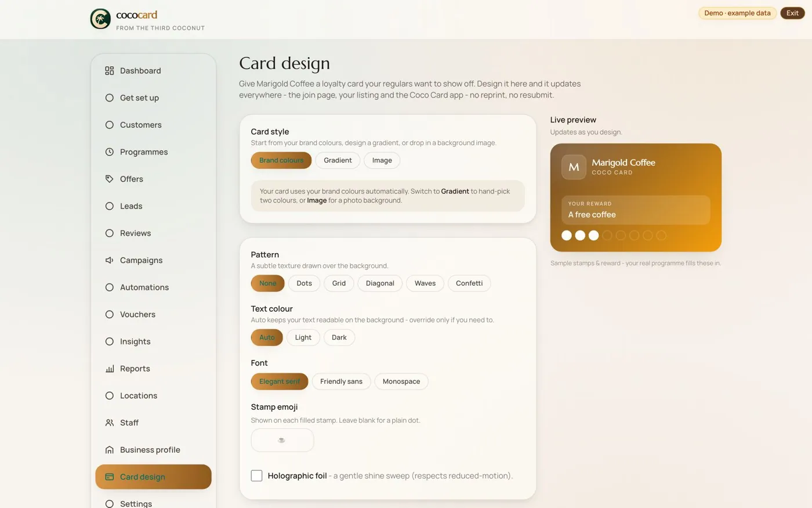Click the Reviews circle icon
The width and height of the screenshot is (812, 508).
(x=109, y=233)
